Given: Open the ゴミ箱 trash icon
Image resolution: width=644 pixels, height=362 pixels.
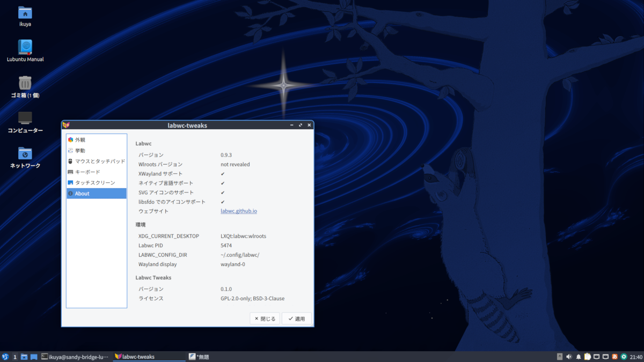Looking at the screenshot, I should [25, 86].
